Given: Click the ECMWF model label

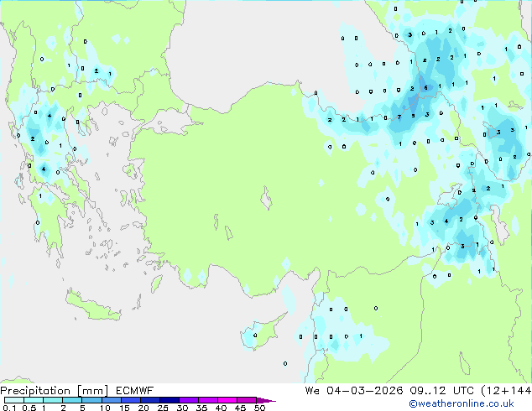Looking at the screenshot, I should point(135,391).
